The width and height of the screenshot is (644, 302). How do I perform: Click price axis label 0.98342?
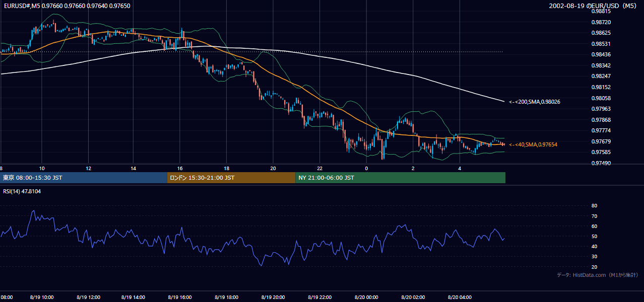(x=601, y=65)
